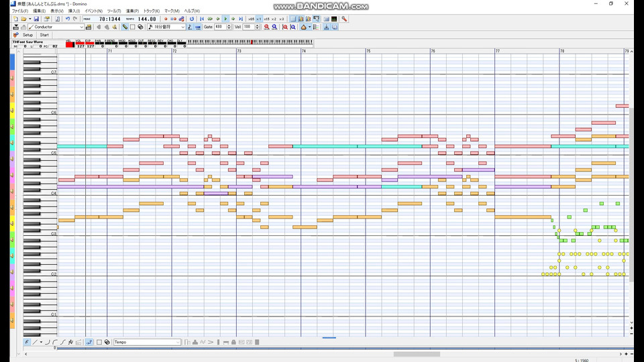
Task: Toggle the step record button
Action: (197, 27)
